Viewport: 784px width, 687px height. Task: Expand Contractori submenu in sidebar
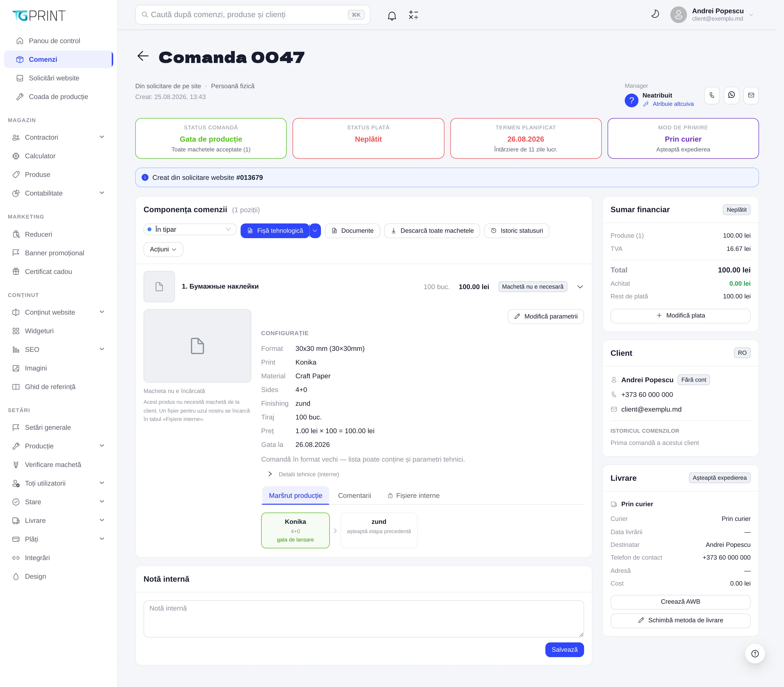pos(102,137)
